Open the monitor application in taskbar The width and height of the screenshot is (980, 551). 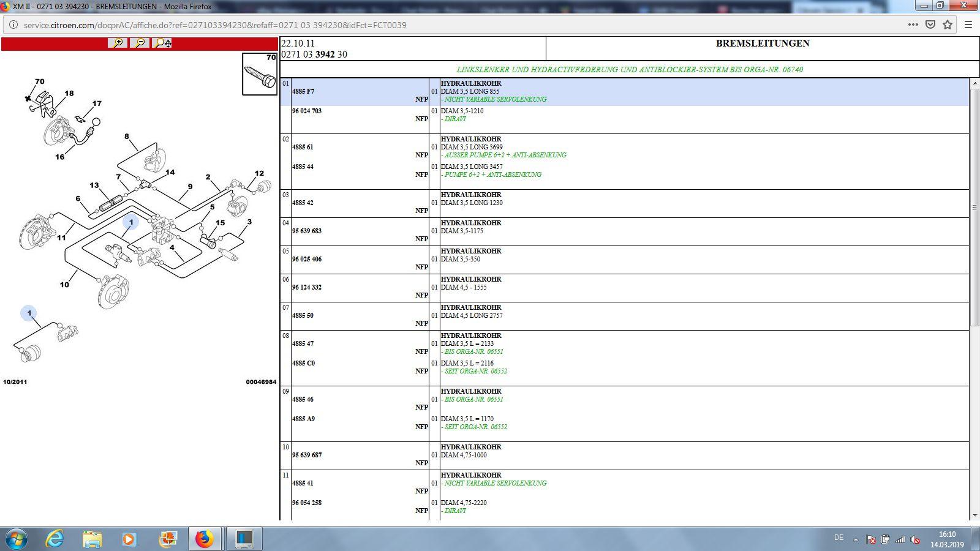pyautogui.click(x=244, y=539)
